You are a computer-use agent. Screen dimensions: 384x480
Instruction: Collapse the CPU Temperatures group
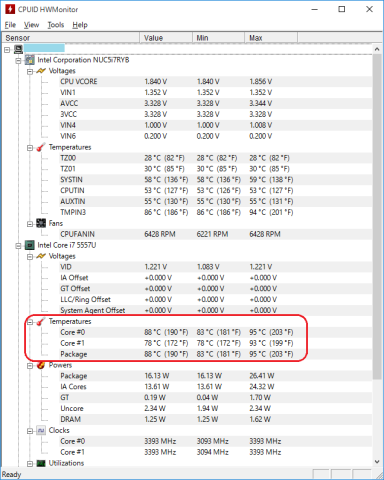[x=30, y=322]
